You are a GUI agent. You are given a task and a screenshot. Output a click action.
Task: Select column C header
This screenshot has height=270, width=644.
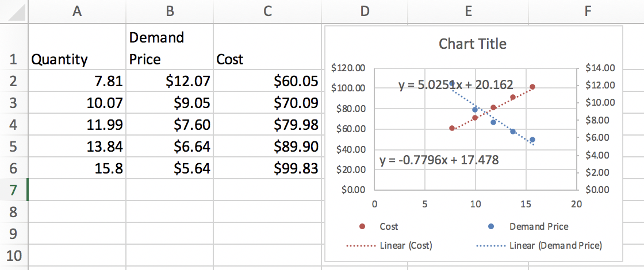267,11
